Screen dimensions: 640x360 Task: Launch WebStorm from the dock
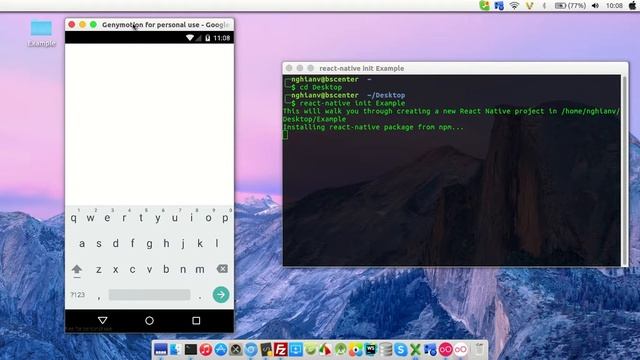point(370,349)
